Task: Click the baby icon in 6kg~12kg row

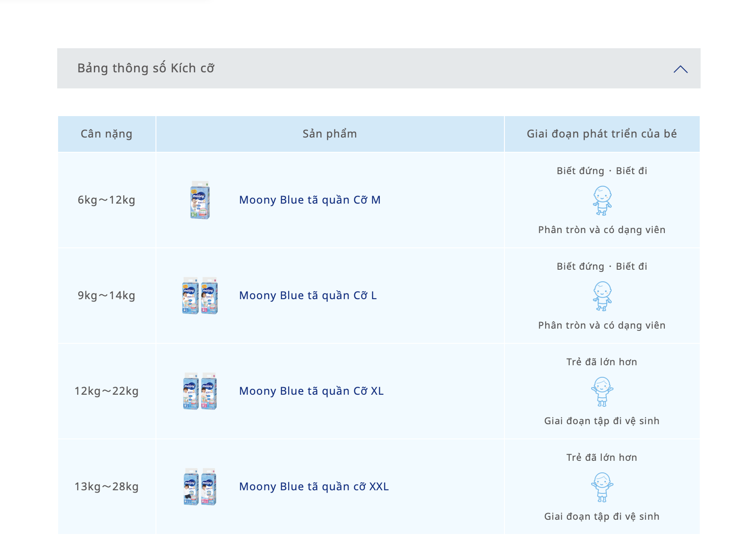Action: 602,200
